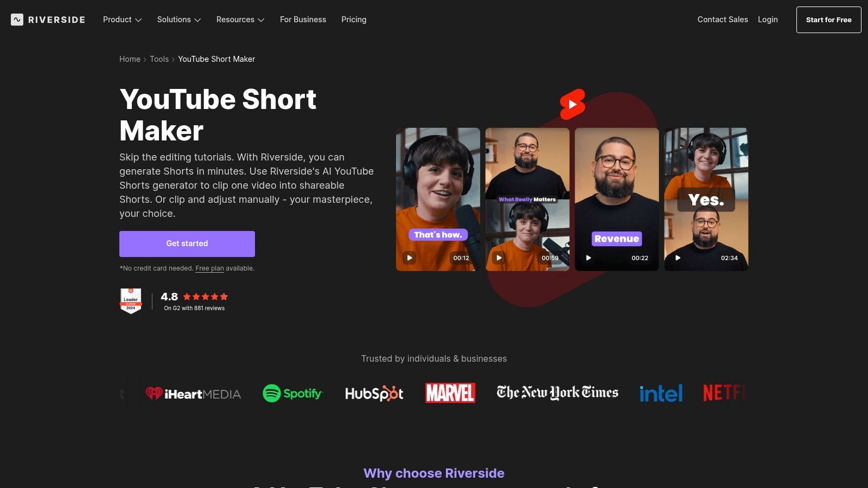The image size is (868, 488).
Task: Click the 'Trusted by individuals & businesses' text
Action: 434,359
